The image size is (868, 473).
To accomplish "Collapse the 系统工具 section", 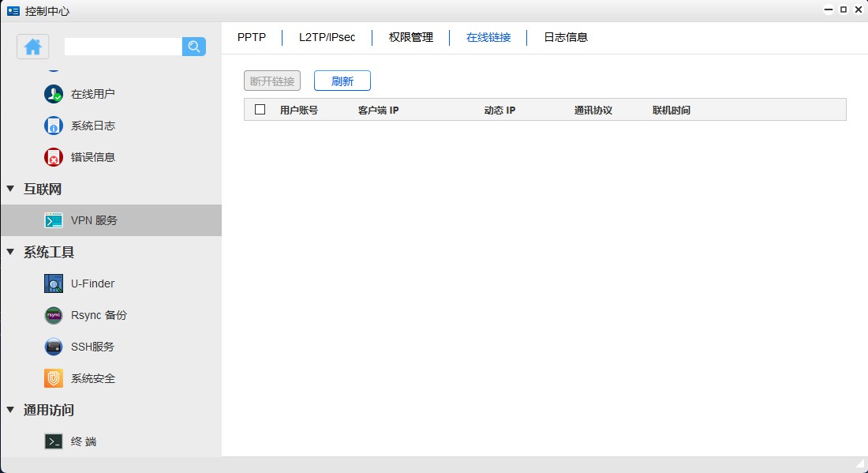I will (9, 252).
